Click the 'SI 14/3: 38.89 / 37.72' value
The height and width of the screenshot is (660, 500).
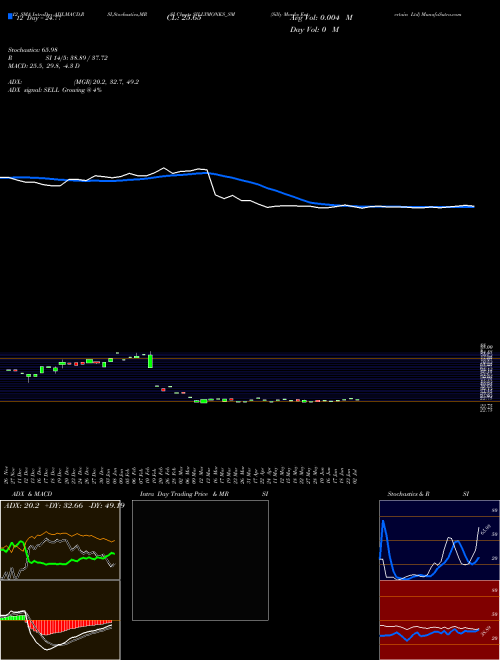[77, 58]
